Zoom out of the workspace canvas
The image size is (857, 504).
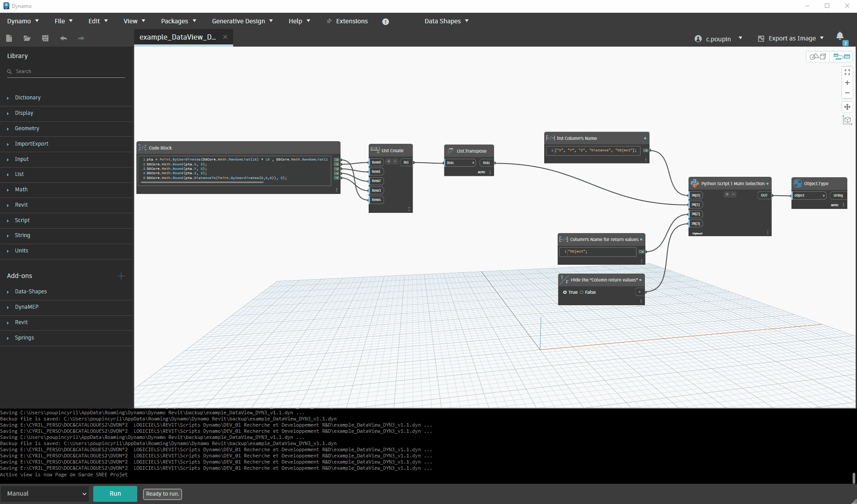tap(847, 93)
